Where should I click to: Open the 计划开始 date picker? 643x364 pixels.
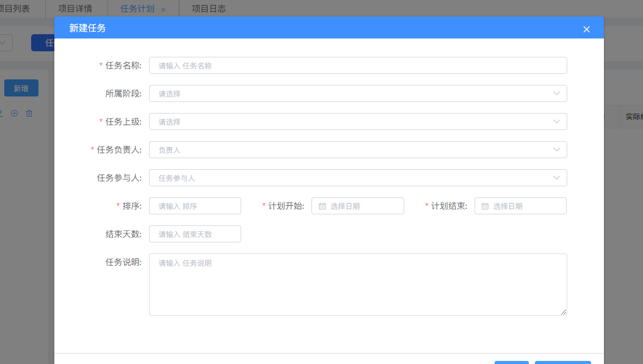pos(358,206)
